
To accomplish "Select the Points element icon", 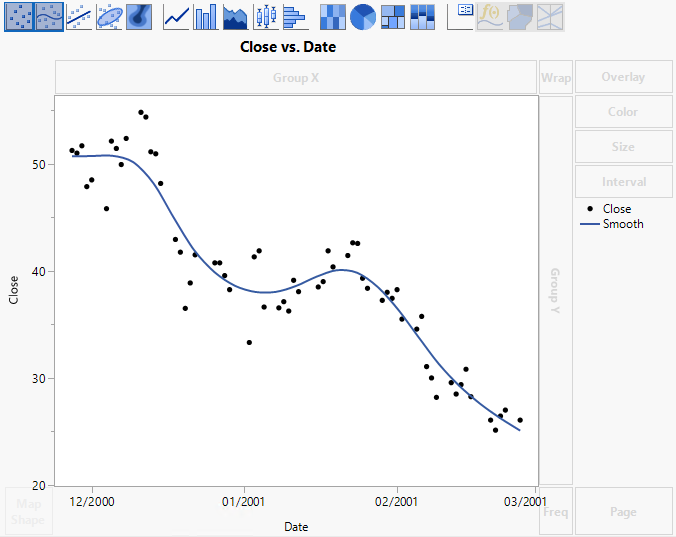I will 19,17.
